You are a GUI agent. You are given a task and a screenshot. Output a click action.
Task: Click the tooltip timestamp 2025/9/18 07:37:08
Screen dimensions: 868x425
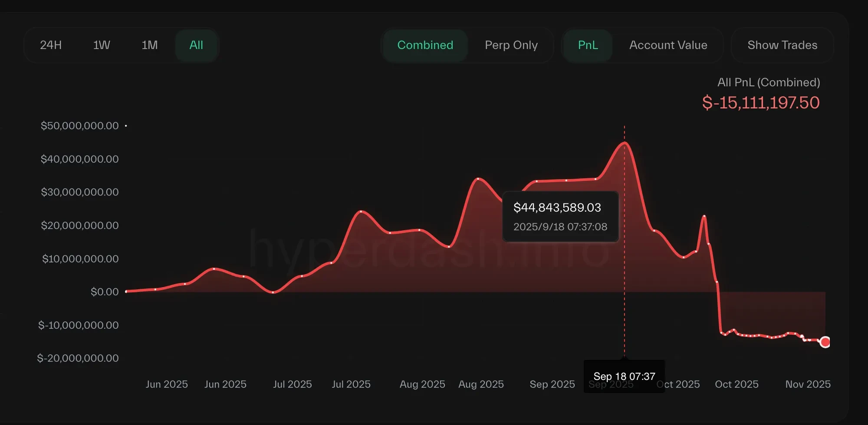tap(560, 227)
